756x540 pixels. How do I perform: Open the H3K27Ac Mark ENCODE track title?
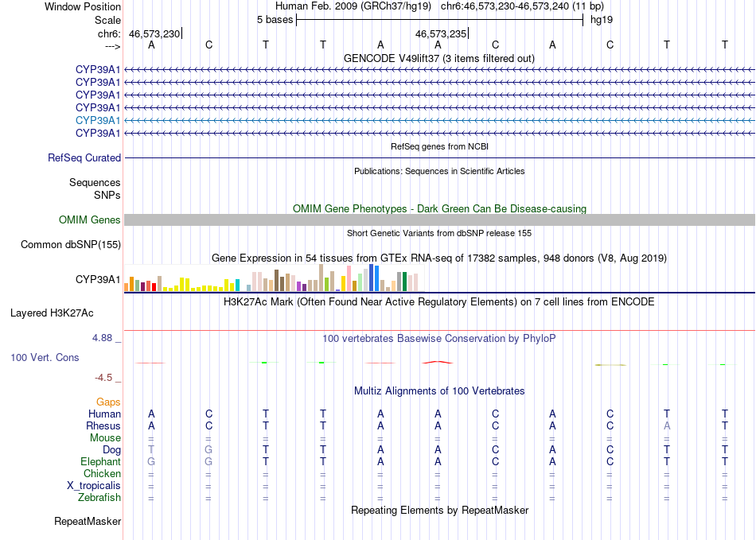point(439,302)
